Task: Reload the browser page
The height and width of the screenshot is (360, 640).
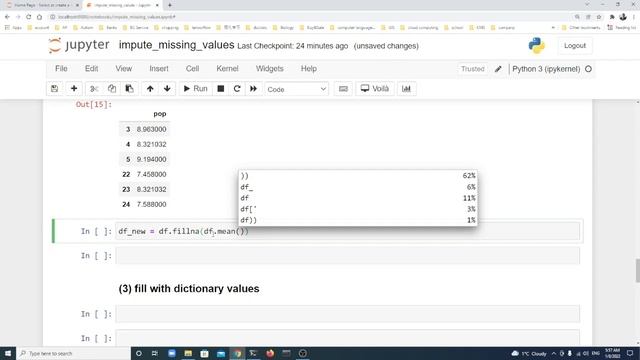Action: tap(29, 17)
